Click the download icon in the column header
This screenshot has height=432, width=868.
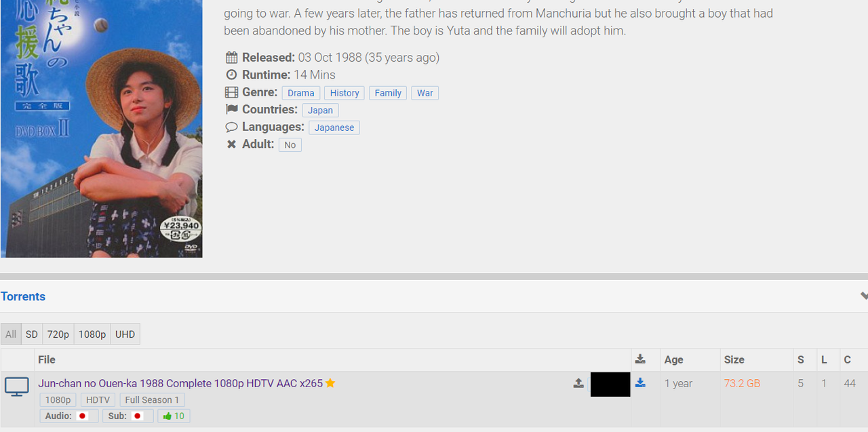(640, 359)
